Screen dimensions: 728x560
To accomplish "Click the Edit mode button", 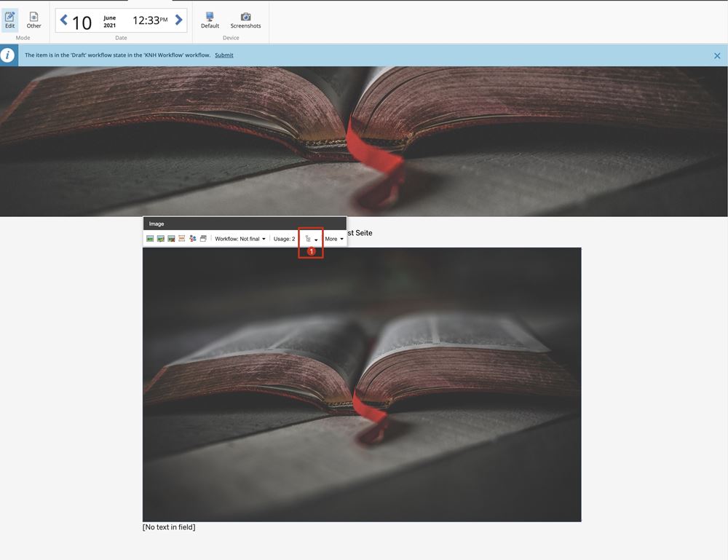I will [x=9, y=20].
